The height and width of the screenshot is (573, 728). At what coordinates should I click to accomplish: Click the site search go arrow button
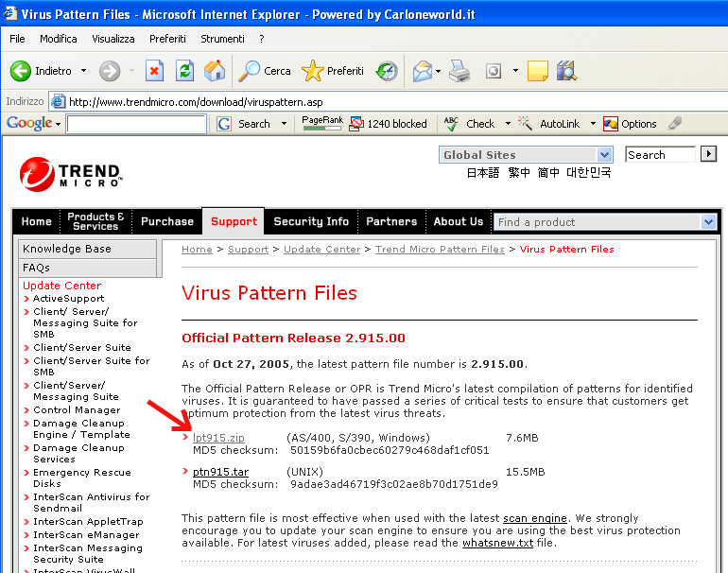click(708, 154)
